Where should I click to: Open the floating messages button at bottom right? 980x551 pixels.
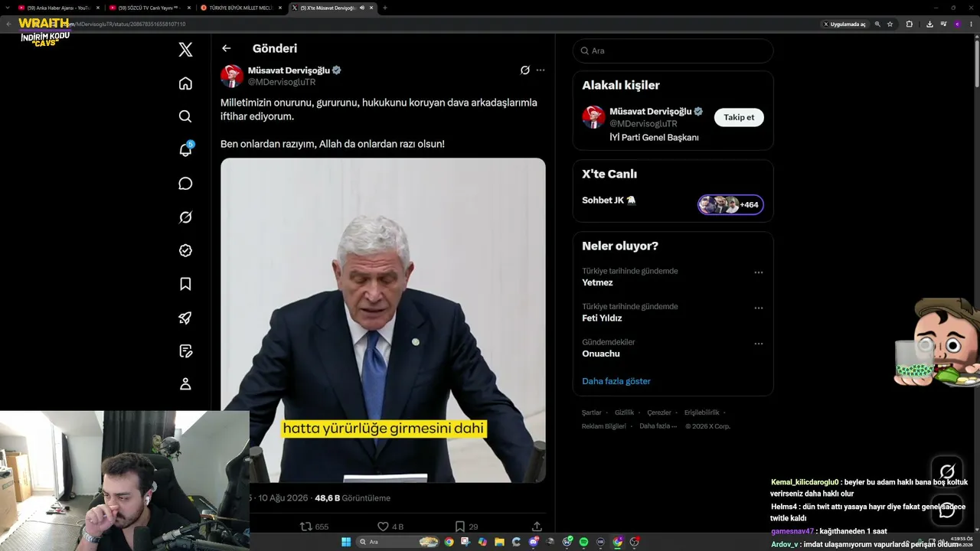point(947,510)
